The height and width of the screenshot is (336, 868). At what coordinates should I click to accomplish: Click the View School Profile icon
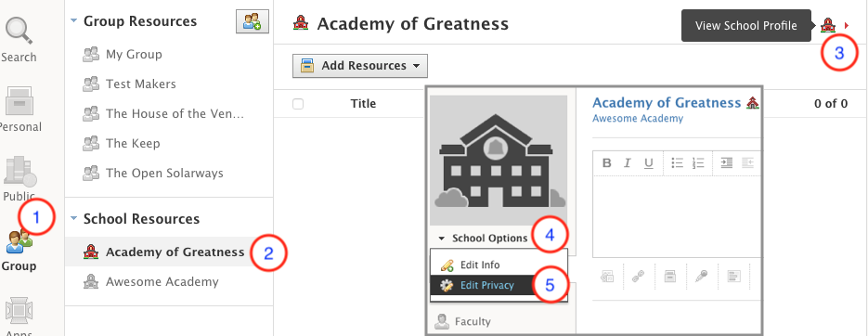(827, 25)
